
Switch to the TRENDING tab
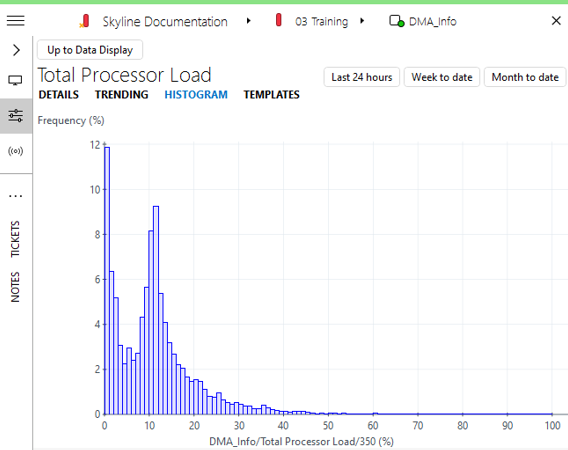click(122, 95)
